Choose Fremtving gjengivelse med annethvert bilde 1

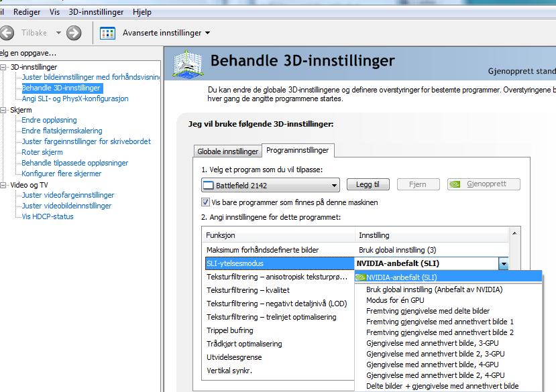(449, 322)
